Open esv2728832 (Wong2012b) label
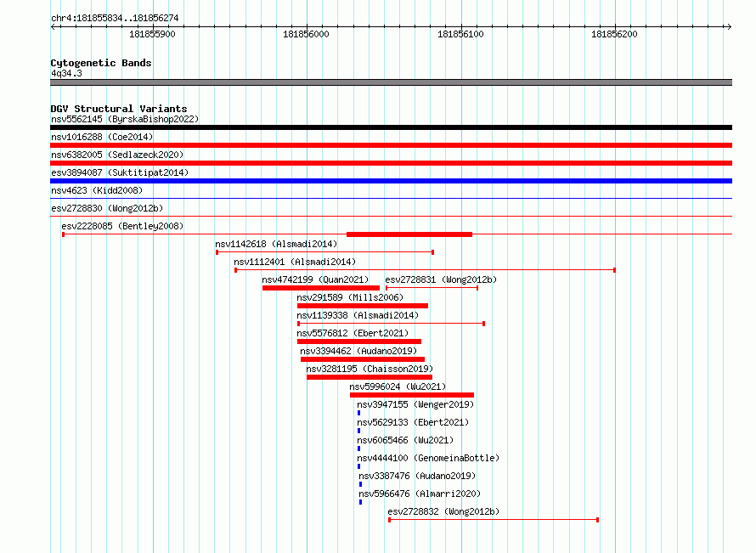The height and width of the screenshot is (553, 756). 443,511
